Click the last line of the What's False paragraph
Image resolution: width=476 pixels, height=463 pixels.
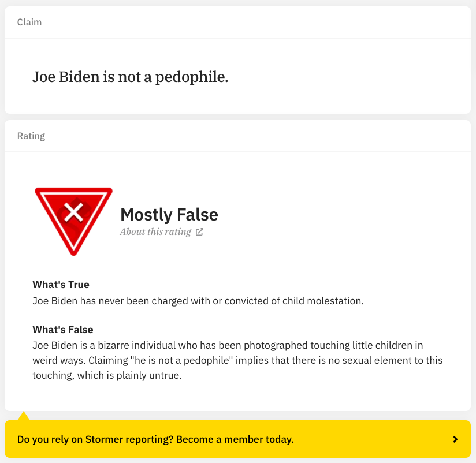pos(107,375)
